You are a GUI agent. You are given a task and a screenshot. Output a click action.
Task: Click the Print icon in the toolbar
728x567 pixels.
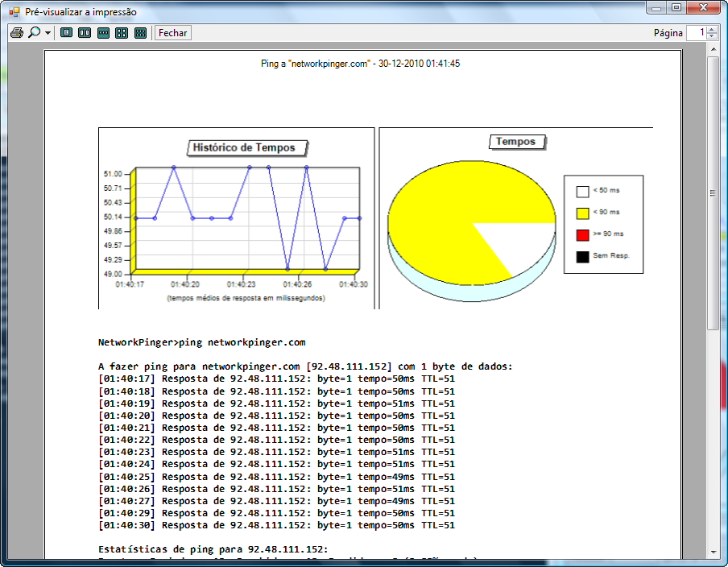pos(17,33)
